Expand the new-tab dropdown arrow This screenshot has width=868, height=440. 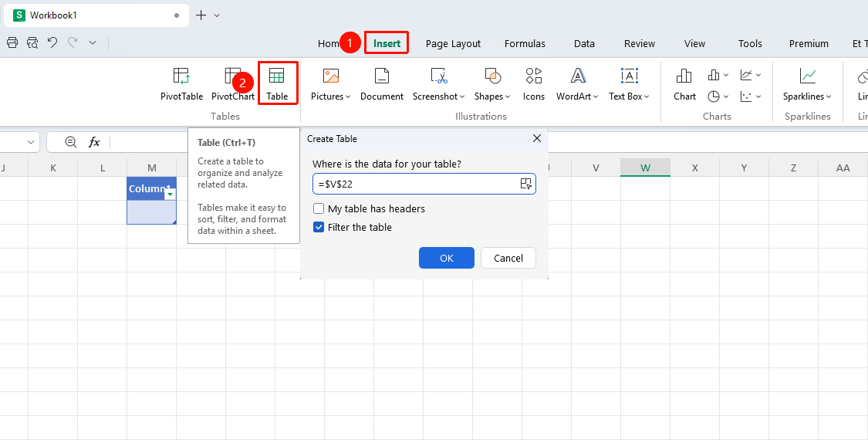coord(217,15)
